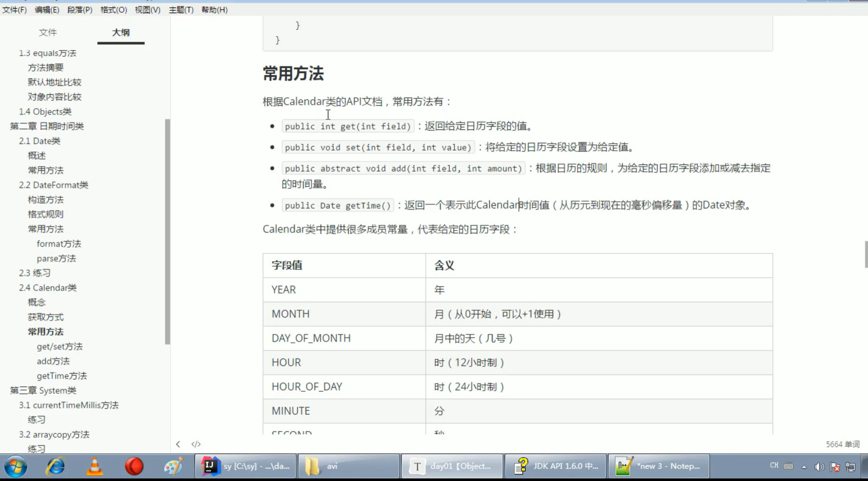Select the 大纲 outline tab
Viewport: 868px width, 481px height.
pyautogui.click(x=121, y=33)
